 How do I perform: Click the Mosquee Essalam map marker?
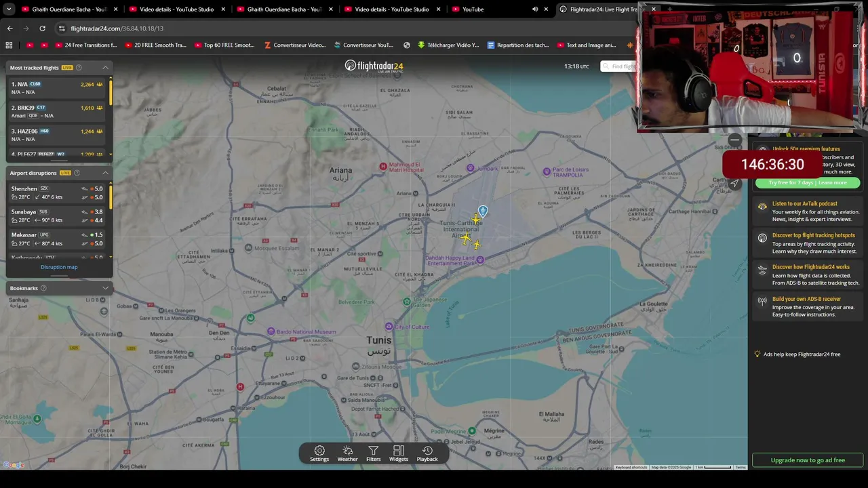pyautogui.click(x=248, y=248)
